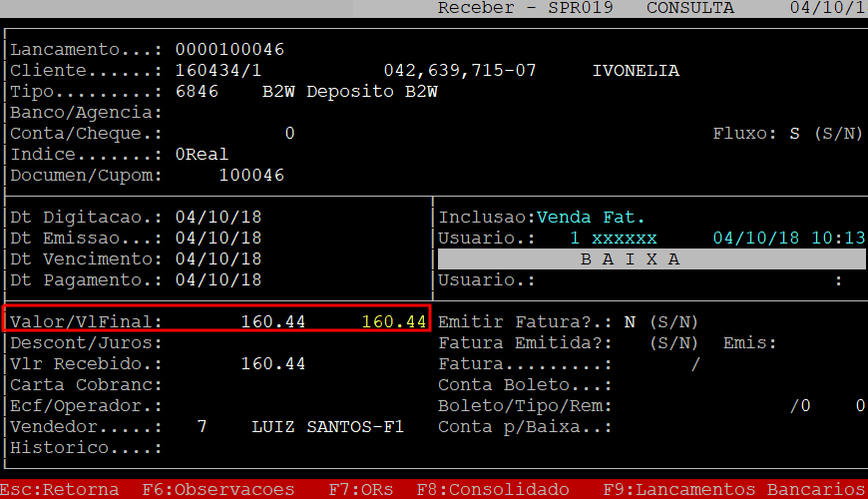Select the highlighted VlFinal amount 160.44

click(x=393, y=321)
